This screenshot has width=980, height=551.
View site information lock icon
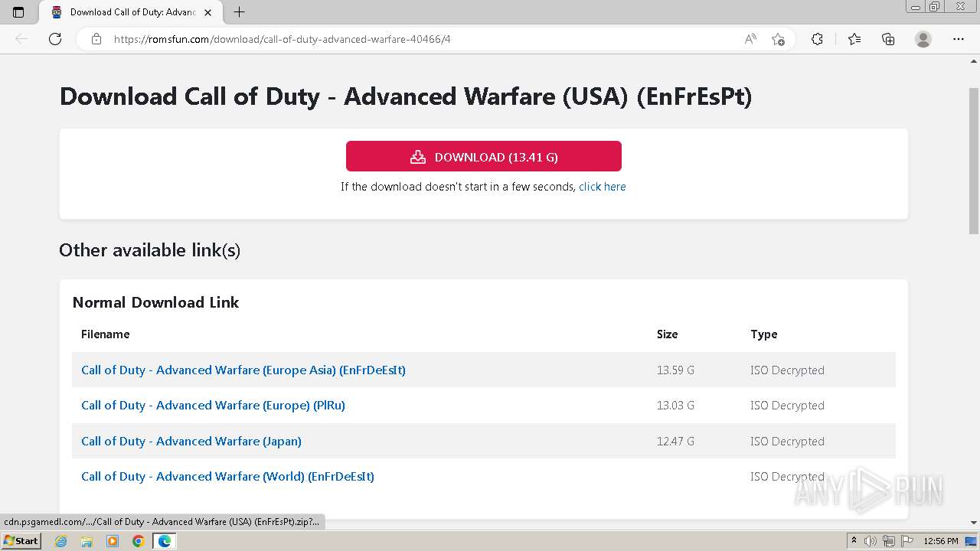tap(96, 39)
